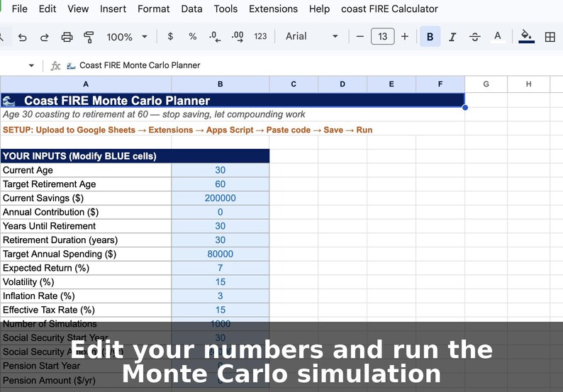
Task: Select column D header
Action: (x=342, y=84)
